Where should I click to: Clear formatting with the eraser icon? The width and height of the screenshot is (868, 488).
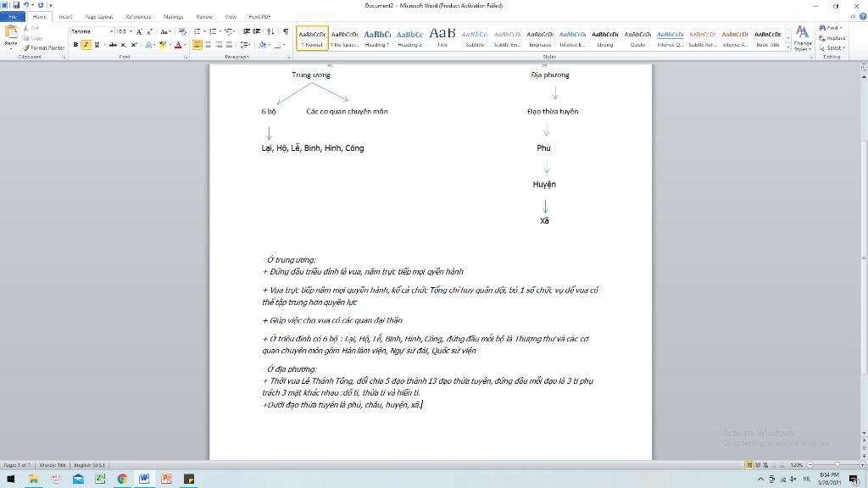click(183, 31)
